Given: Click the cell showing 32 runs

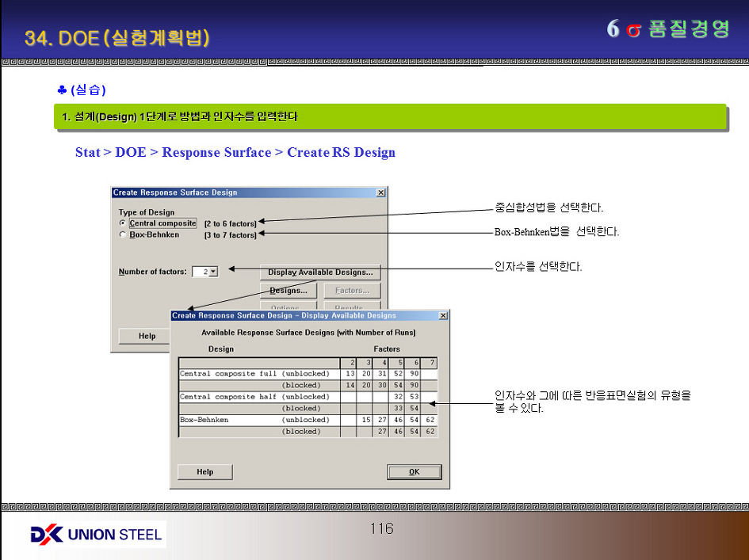Looking at the screenshot, I should point(397,397).
